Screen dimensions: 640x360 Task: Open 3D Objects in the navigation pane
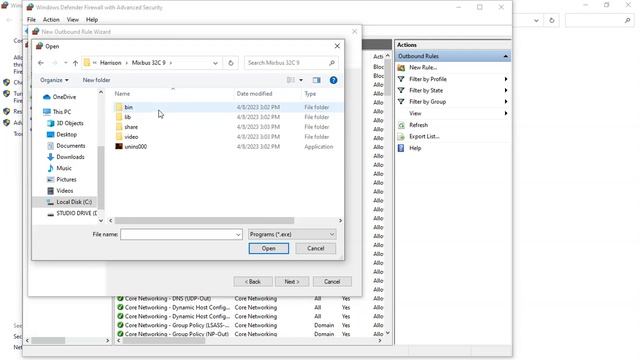(69, 123)
